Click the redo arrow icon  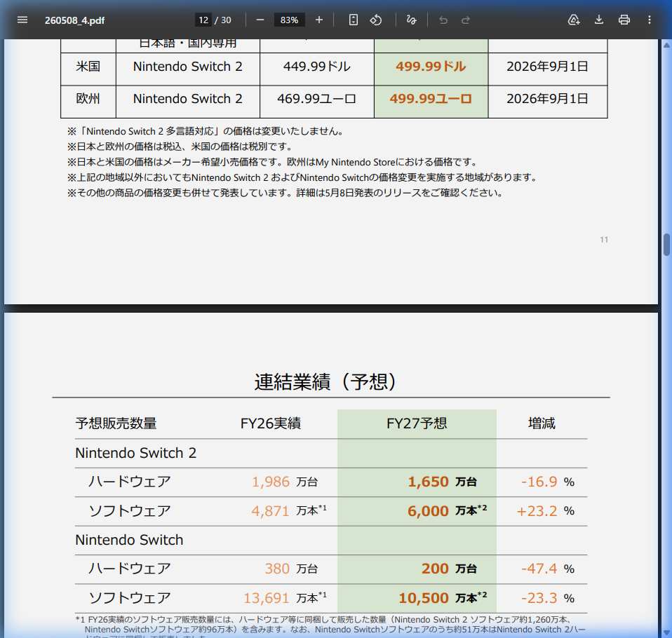point(466,20)
